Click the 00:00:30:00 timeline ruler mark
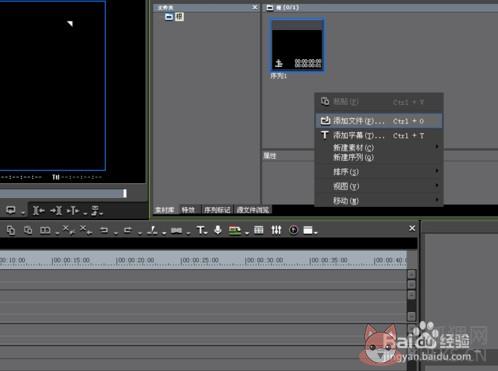This screenshot has height=371, width=498. point(264,260)
